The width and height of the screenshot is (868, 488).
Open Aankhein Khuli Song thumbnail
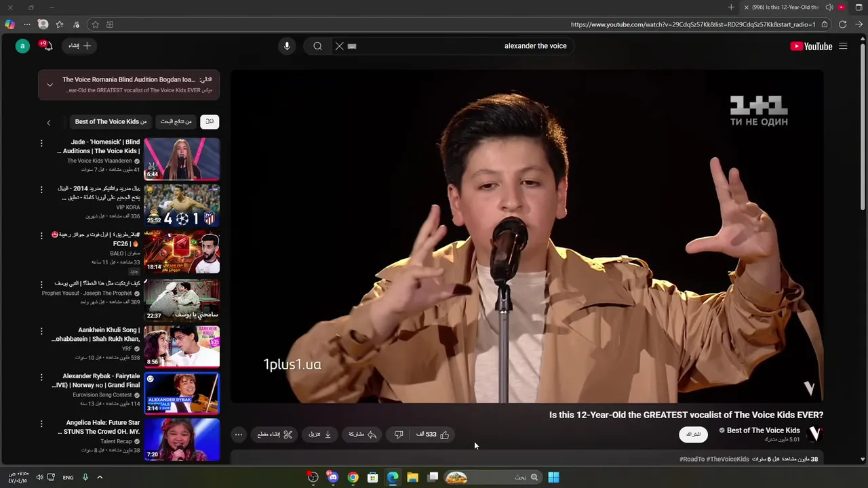(x=182, y=346)
